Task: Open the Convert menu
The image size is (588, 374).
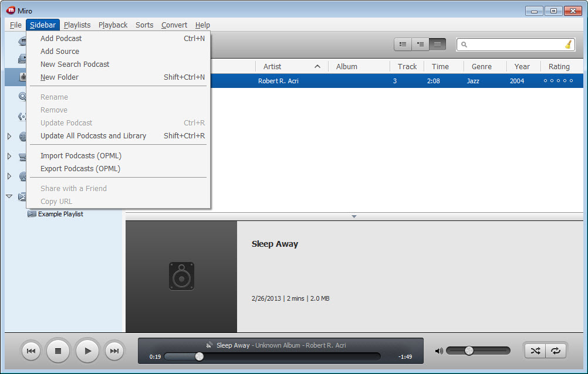Action: [174, 25]
